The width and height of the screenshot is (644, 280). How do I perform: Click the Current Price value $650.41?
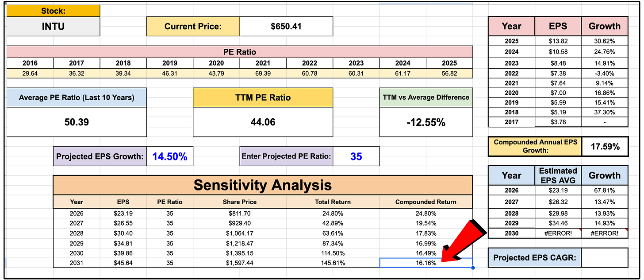(286, 26)
